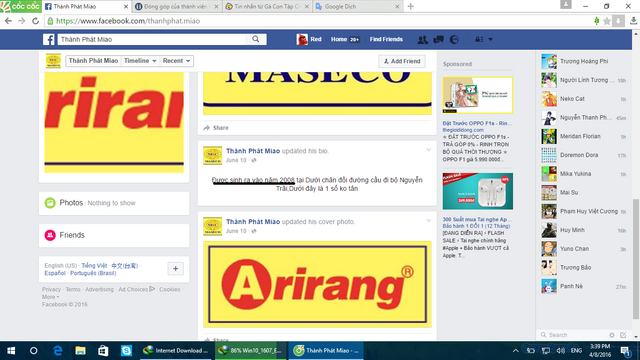Viewport: 640px width, 360px height.
Task: Click the Facebook logo icon
Action: (x=49, y=39)
